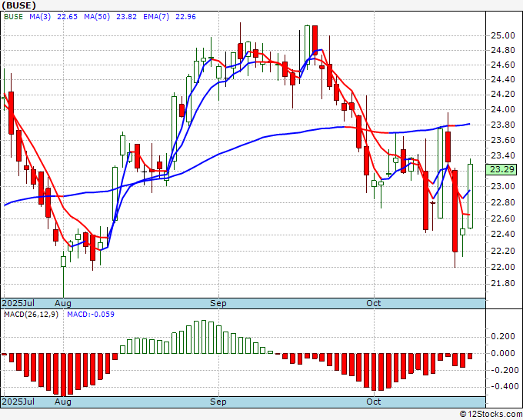
Task: Click the (BUSE) chart title
Action: coord(18,5)
